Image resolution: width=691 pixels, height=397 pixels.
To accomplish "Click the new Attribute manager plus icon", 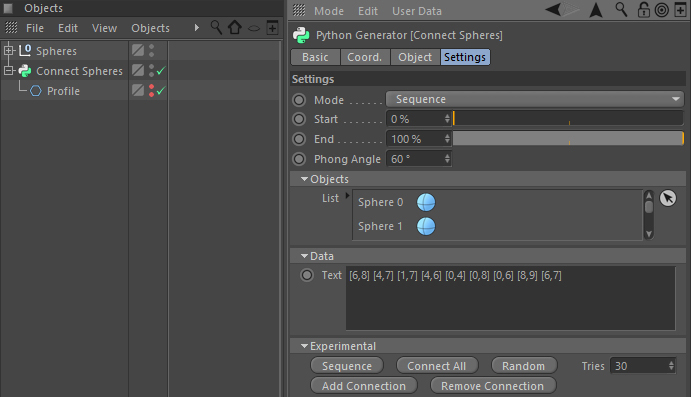I will [680, 10].
